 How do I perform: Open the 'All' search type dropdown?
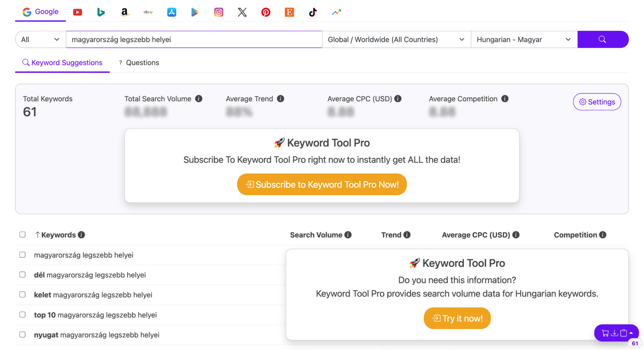41,39
